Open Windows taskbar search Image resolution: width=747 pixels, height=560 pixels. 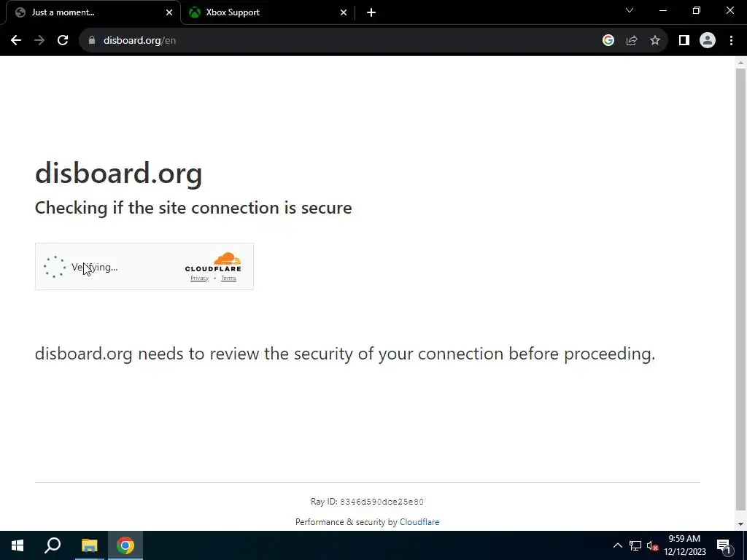click(x=53, y=545)
